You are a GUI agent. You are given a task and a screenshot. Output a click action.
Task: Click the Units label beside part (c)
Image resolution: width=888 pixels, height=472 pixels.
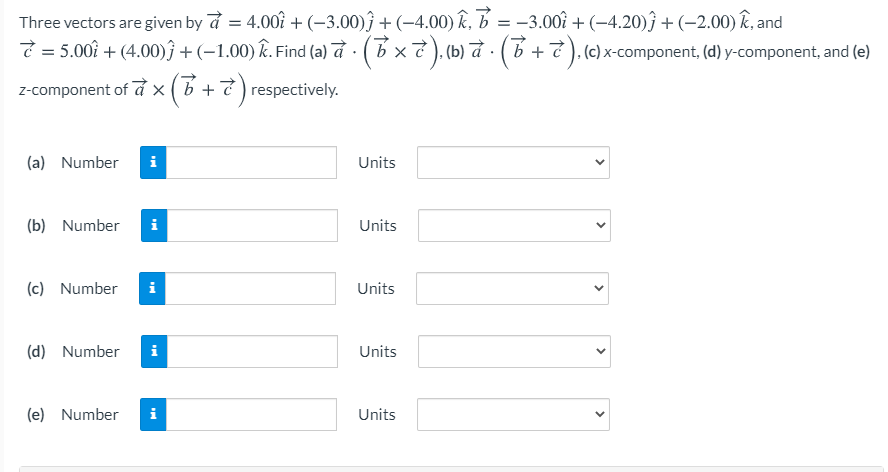click(x=375, y=288)
